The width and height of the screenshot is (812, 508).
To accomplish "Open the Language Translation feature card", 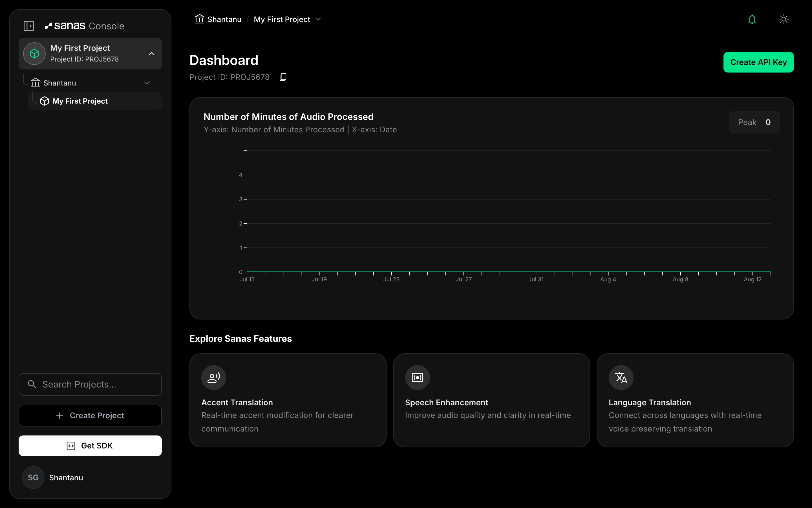I will 695,400.
